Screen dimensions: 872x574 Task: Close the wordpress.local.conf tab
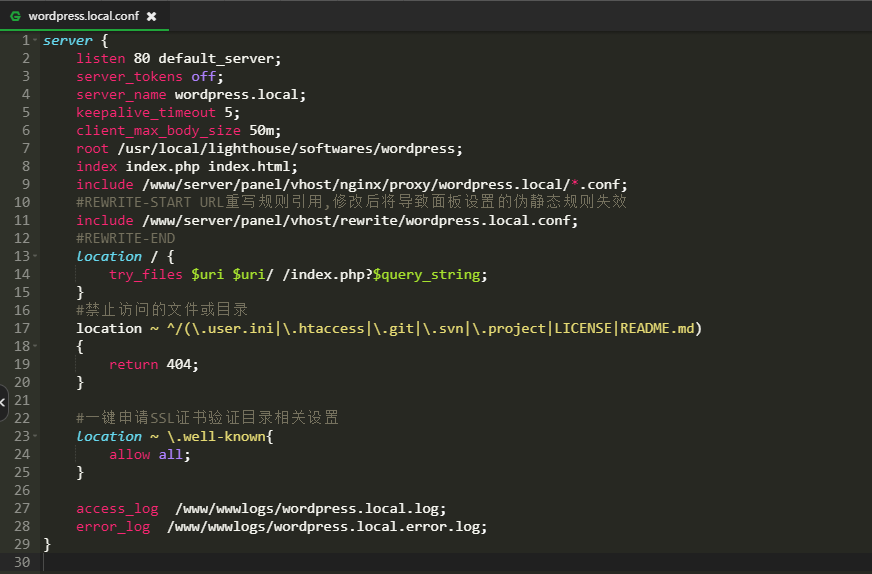[151, 17]
